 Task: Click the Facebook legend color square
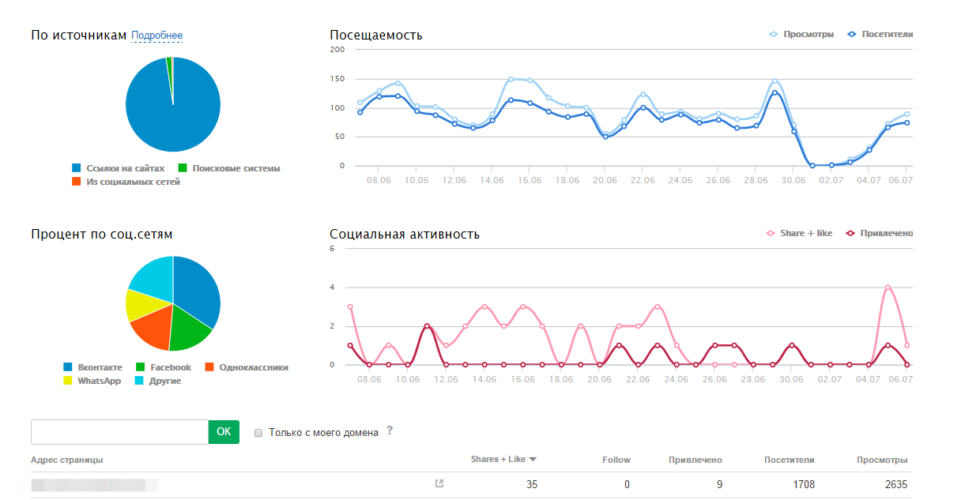(x=141, y=367)
